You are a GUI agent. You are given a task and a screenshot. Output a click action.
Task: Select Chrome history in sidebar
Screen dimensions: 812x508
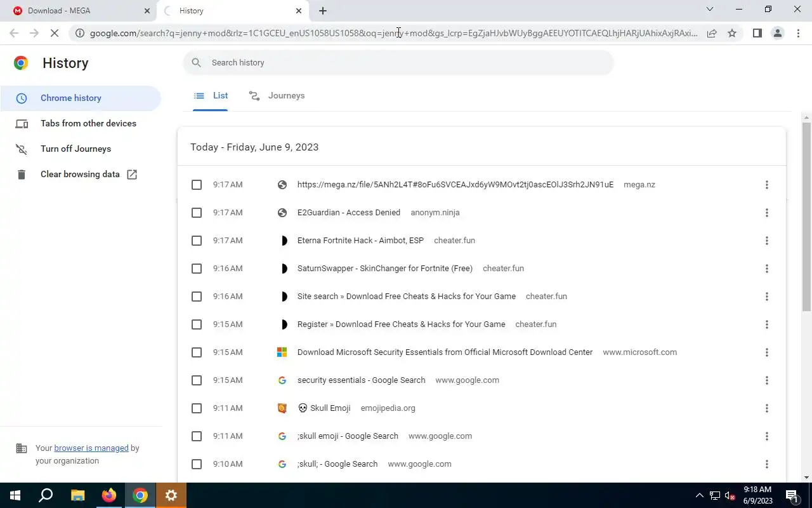tap(81, 98)
